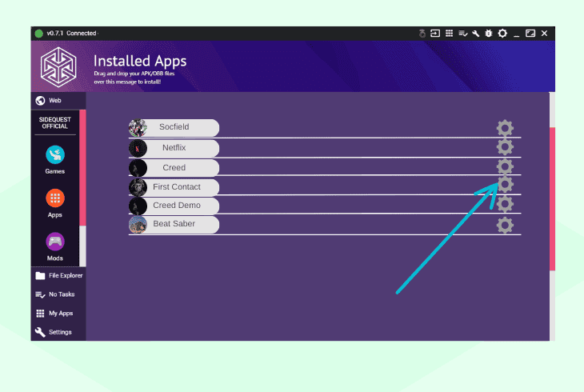This screenshot has width=584, height=392.
Task: Click the green connection status indicator
Action: coord(38,34)
